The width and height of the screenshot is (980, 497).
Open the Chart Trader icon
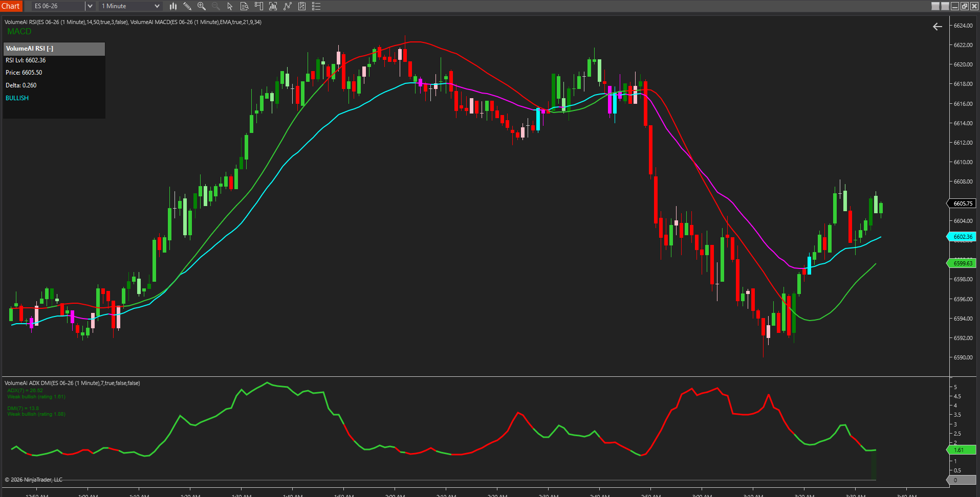(258, 6)
